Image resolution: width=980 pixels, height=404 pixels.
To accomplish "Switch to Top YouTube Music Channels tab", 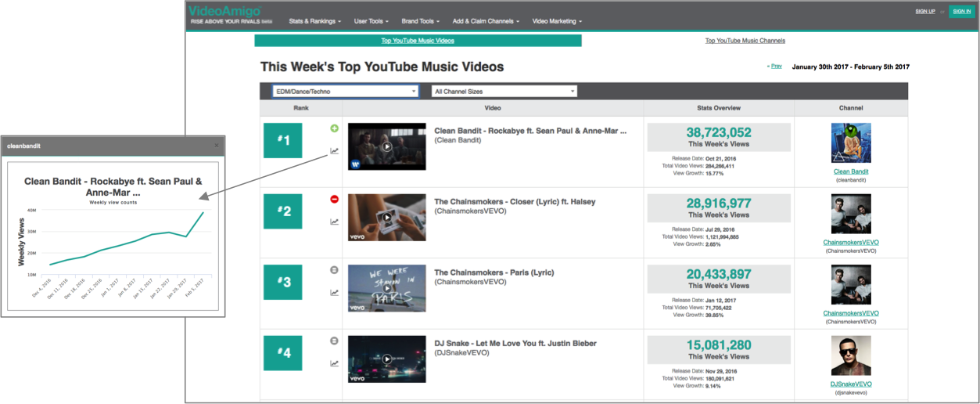I will click(x=745, y=41).
